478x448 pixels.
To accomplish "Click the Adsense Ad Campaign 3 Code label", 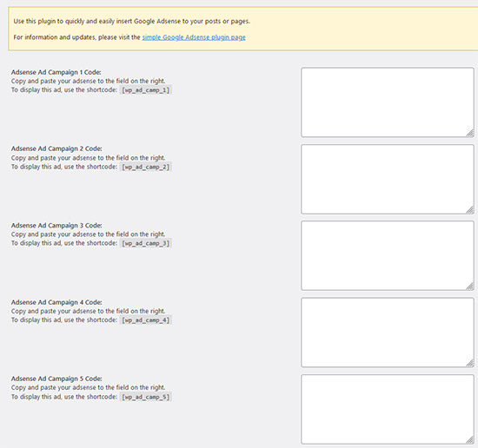I will 56,226.
